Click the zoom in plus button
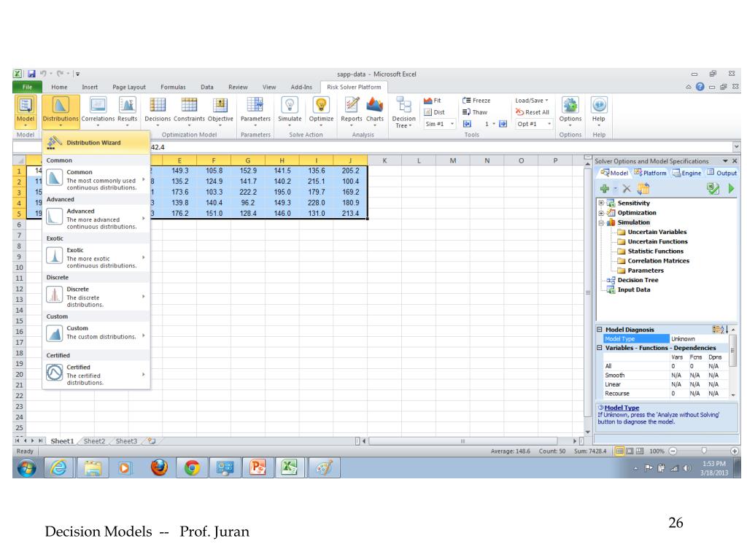 tap(734, 451)
